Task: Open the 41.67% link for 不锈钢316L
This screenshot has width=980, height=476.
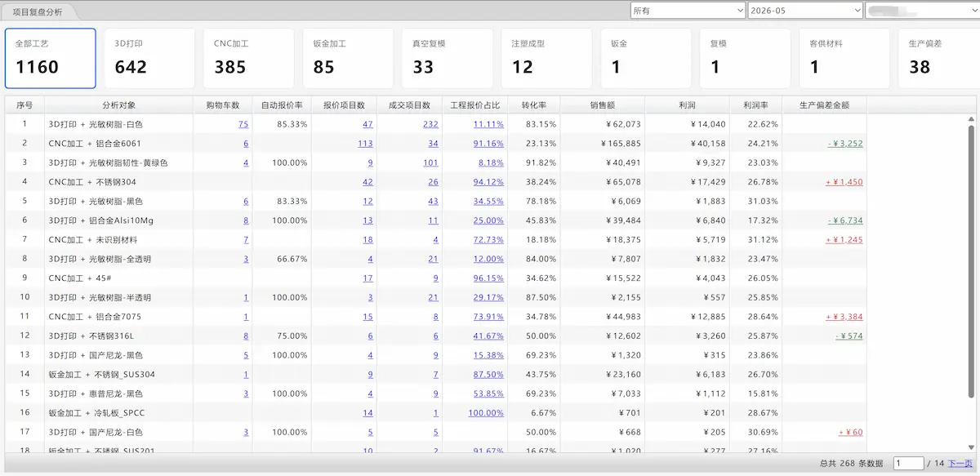Action: pos(488,336)
